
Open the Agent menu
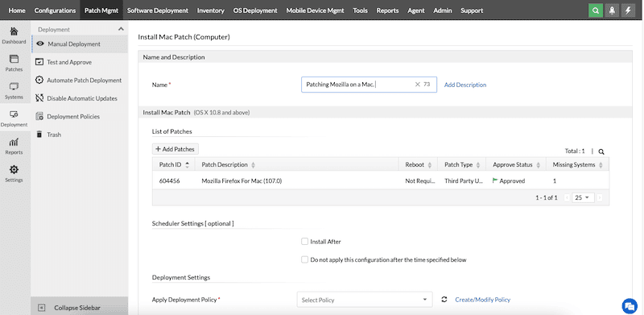[415, 10]
